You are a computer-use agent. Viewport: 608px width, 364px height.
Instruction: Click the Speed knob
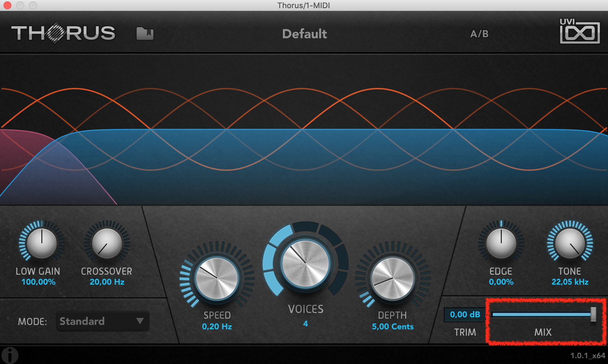pos(217,279)
